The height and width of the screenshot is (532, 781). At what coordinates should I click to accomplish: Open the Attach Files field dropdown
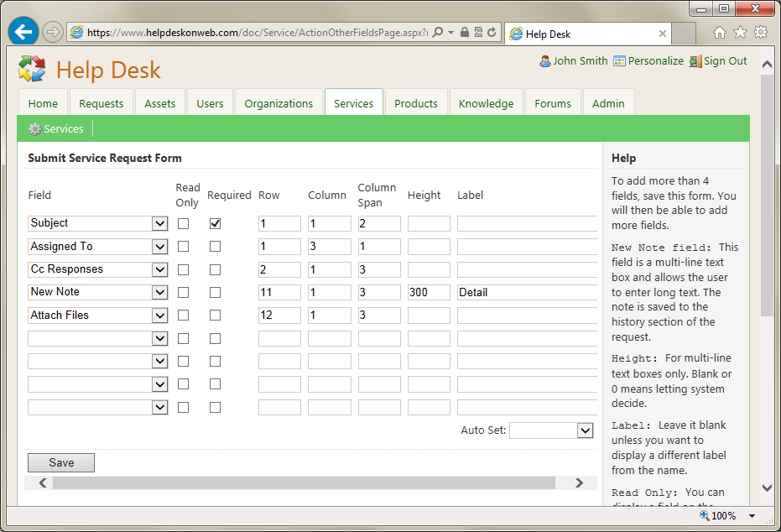coord(159,316)
